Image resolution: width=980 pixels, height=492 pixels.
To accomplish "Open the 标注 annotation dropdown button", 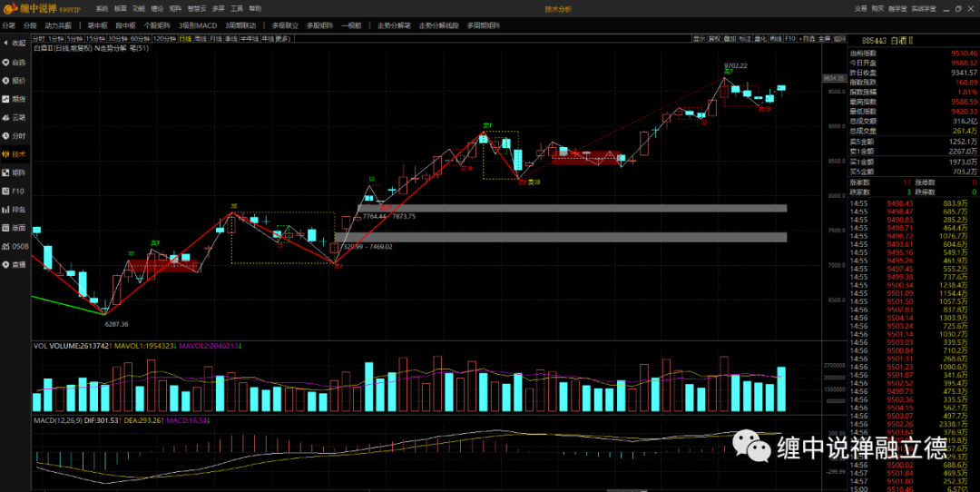I will tap(745, 39).
